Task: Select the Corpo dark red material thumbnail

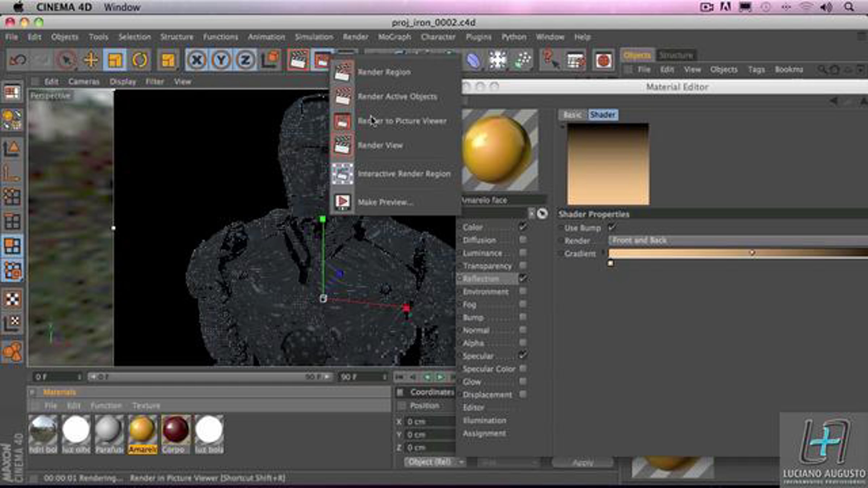Action: 175,434
